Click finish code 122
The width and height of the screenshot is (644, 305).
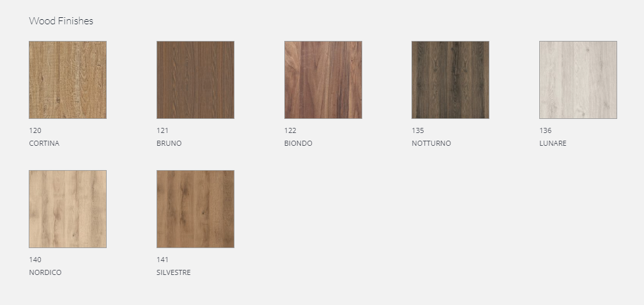pyautogui.click(x=290, y=130)
